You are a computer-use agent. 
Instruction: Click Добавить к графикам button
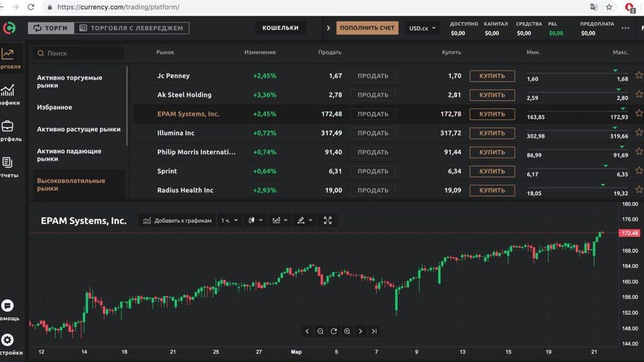tap(177, 221)
